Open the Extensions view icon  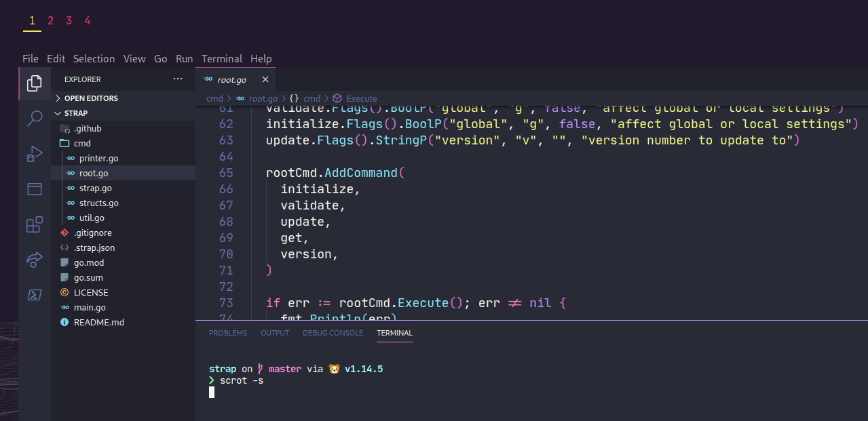click(x=34, y=224)
